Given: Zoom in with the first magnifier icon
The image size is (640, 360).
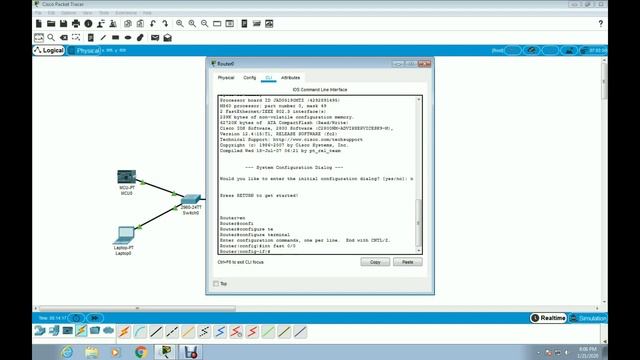Looking at the screenshot, I should (x=180, y=24).
